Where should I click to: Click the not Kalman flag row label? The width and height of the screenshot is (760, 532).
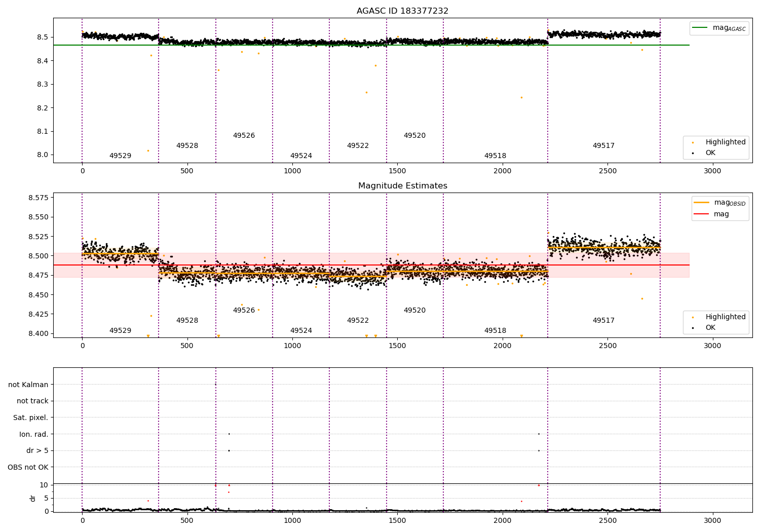(x=28, y=385)
